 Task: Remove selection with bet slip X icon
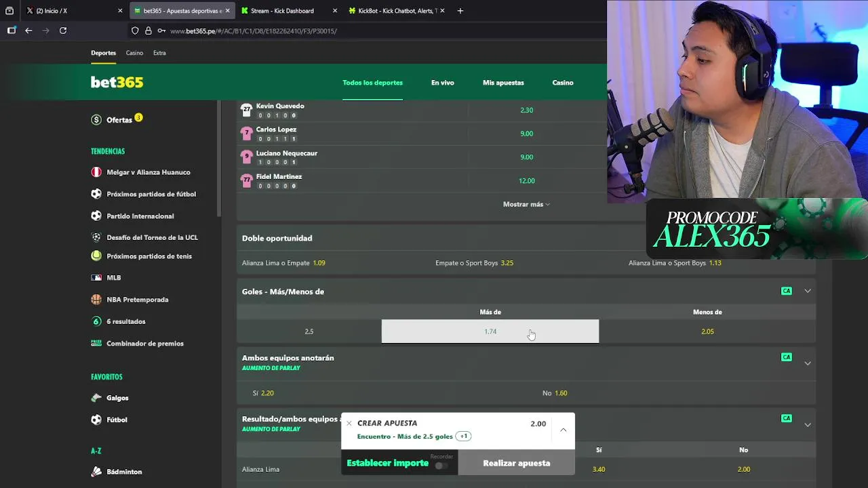(x=349, y=423)
